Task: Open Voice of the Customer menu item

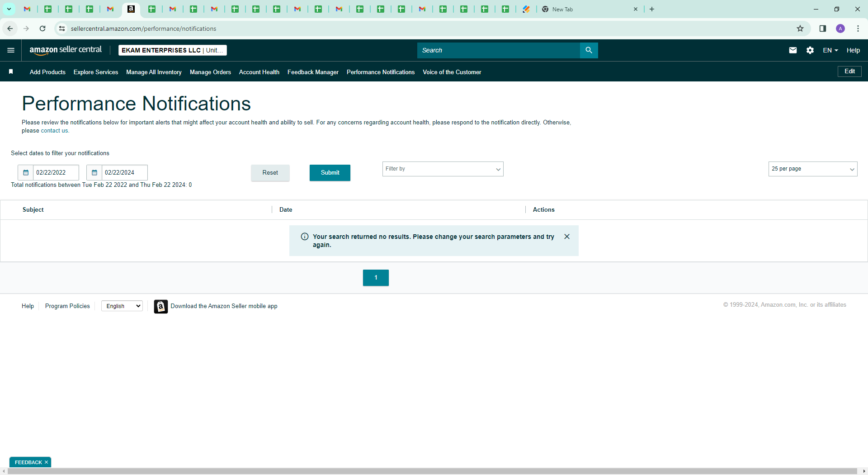Action: coord(452,72)
